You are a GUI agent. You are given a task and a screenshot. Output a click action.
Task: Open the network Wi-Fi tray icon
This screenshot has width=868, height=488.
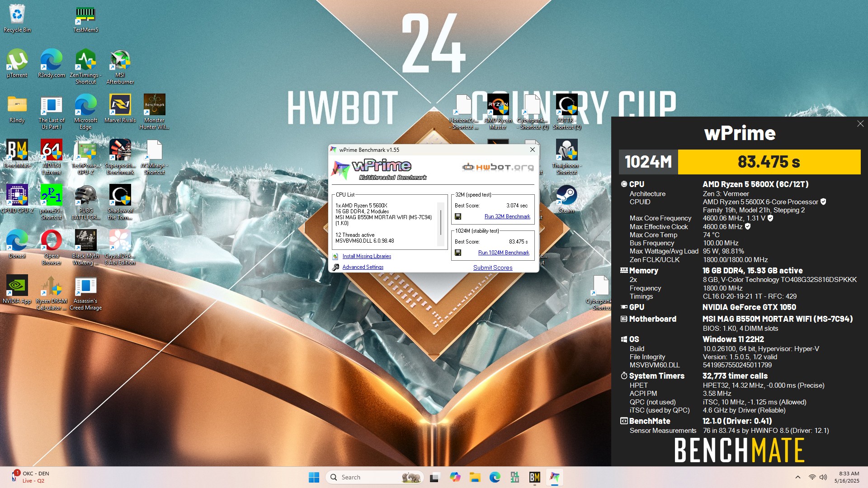click(x=812, y=477)
